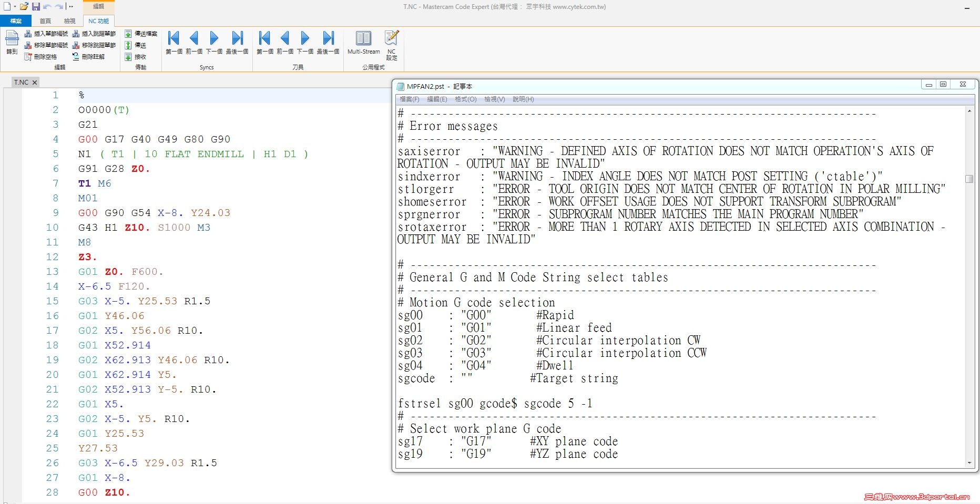Open the 檔案 file tab

[x=16, y=21]
